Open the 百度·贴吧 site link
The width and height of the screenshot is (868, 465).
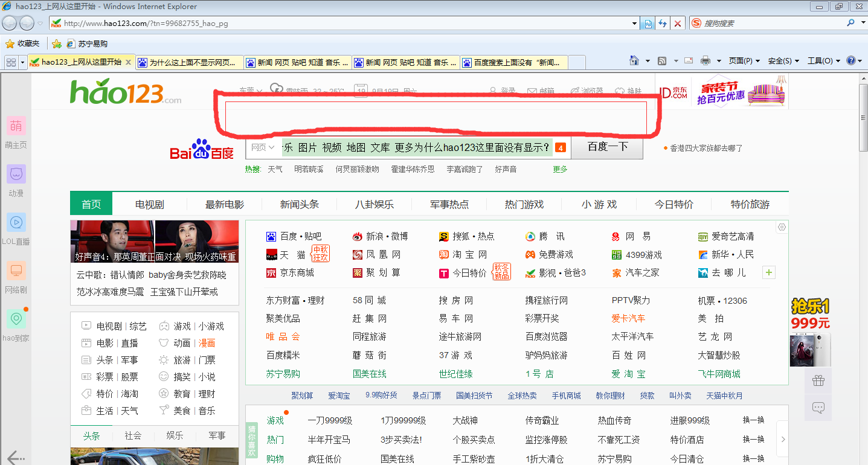pos(294,236)
